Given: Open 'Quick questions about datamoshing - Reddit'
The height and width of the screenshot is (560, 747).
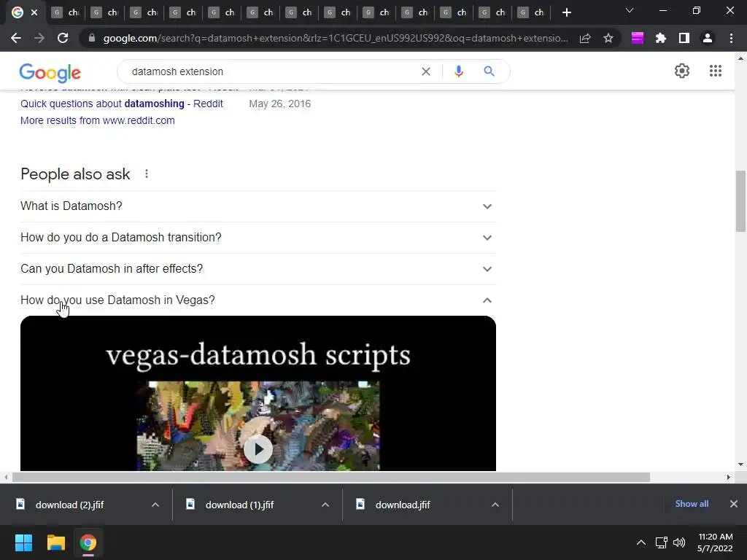Looking at the screenshot, I should click(x=122, y=104).
